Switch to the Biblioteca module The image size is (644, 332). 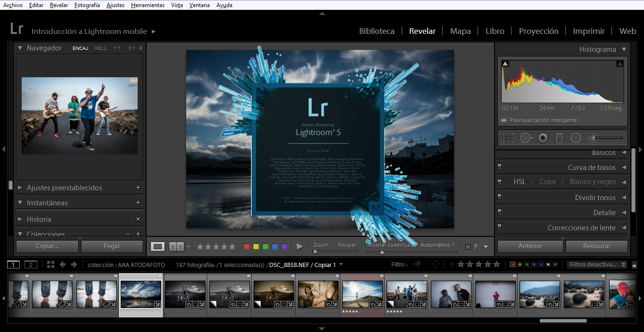(377, 31)
